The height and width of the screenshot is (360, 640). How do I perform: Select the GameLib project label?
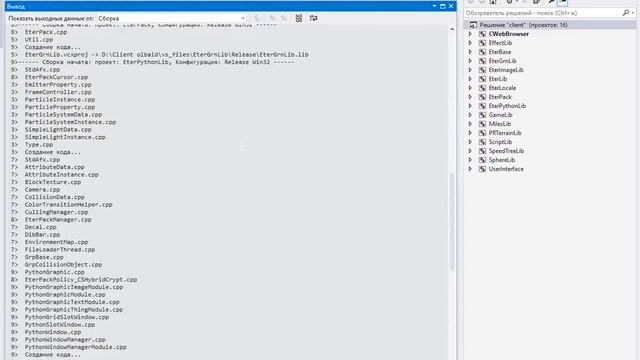(500, 115)
